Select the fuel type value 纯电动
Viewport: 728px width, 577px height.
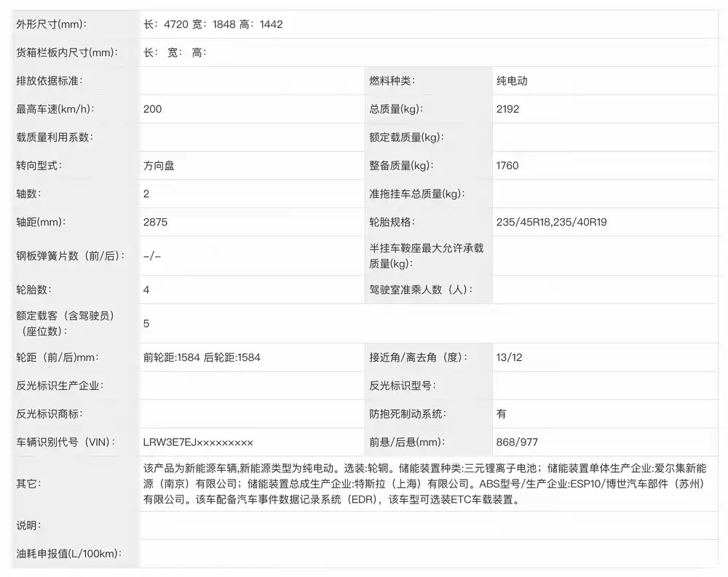(512, 81)
